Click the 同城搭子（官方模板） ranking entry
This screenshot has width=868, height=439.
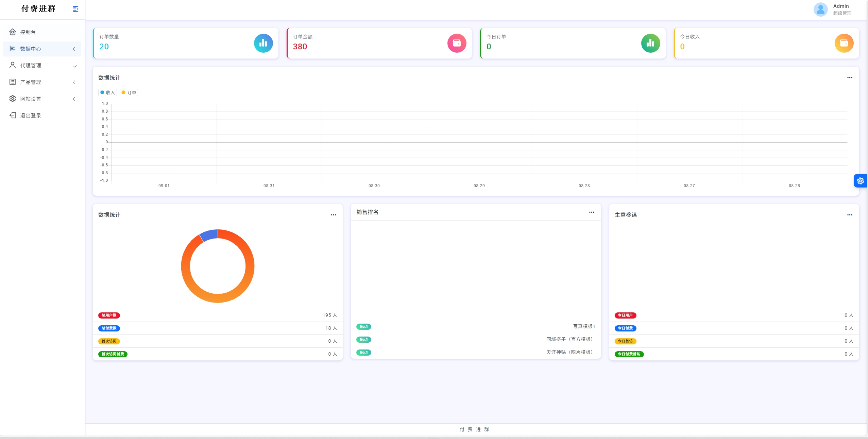coord(570,339)
